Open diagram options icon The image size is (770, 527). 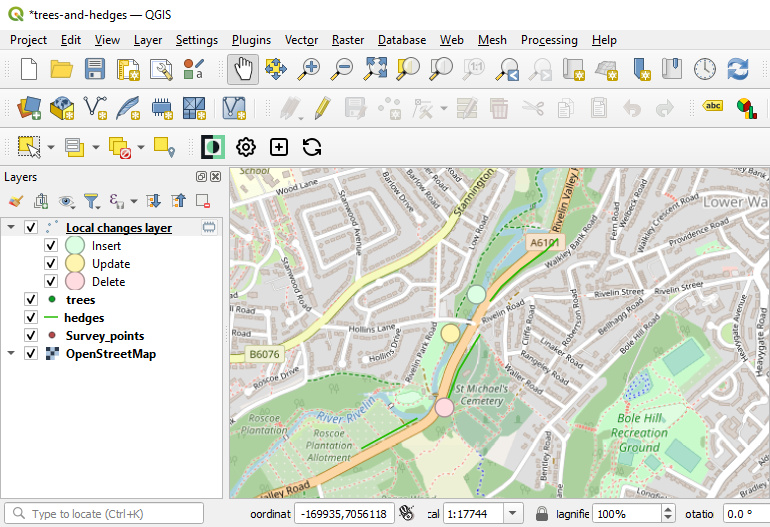point(746,108)
